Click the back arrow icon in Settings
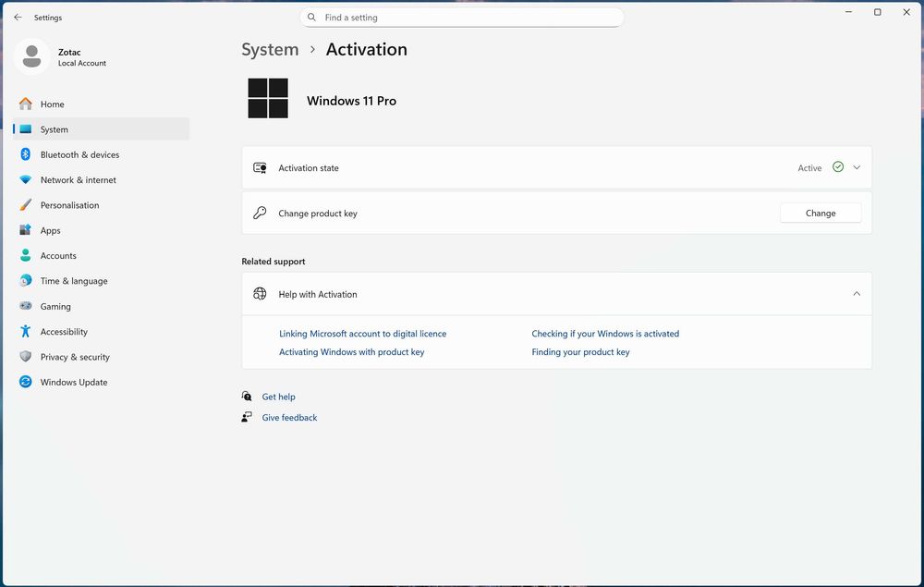The image size is (924, 587). (x=18, y=18)
